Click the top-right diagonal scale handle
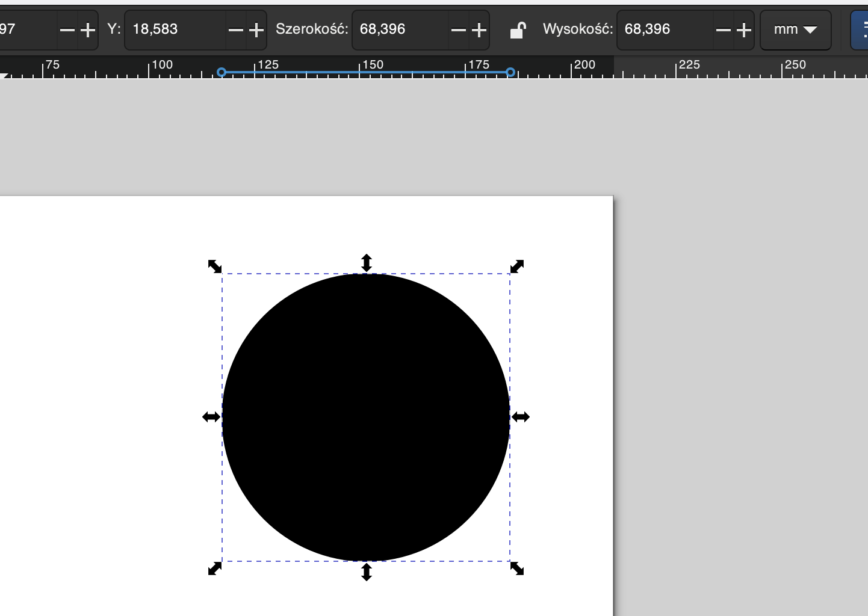This screenshot has height=616, width=868. click(x=516, y=266)
